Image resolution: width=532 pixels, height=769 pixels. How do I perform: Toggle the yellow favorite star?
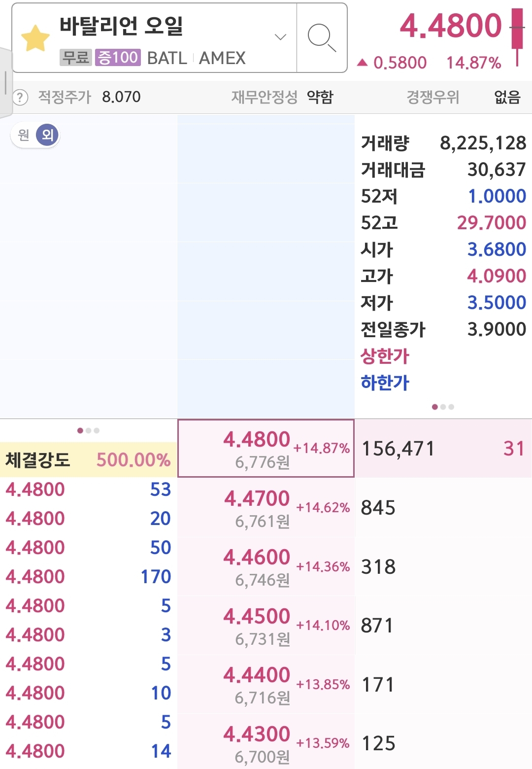pyautogui.click(x=35, y=38)
